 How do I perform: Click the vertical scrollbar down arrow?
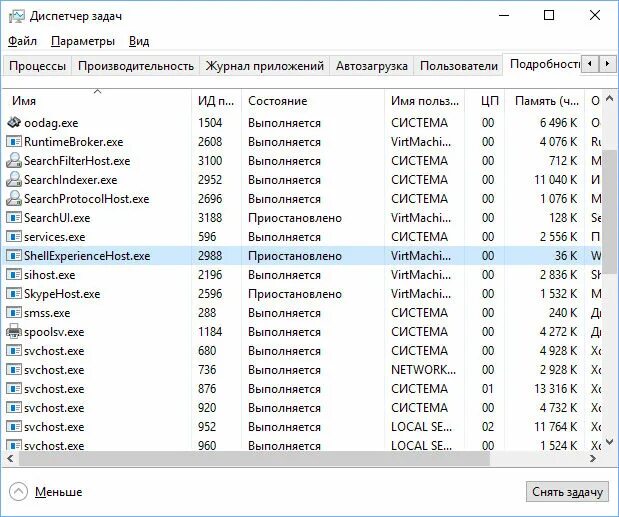pos(610,442)
